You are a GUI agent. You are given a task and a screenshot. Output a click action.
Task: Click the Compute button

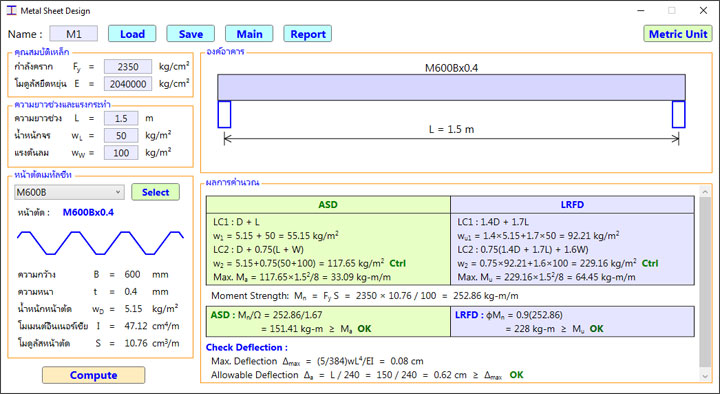94,375
